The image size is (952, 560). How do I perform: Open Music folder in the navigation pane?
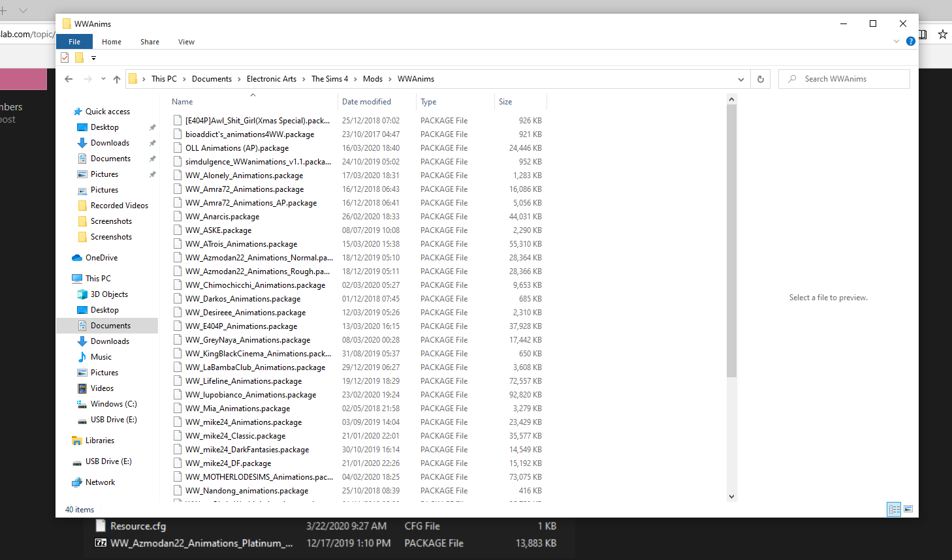pos(101,357)
